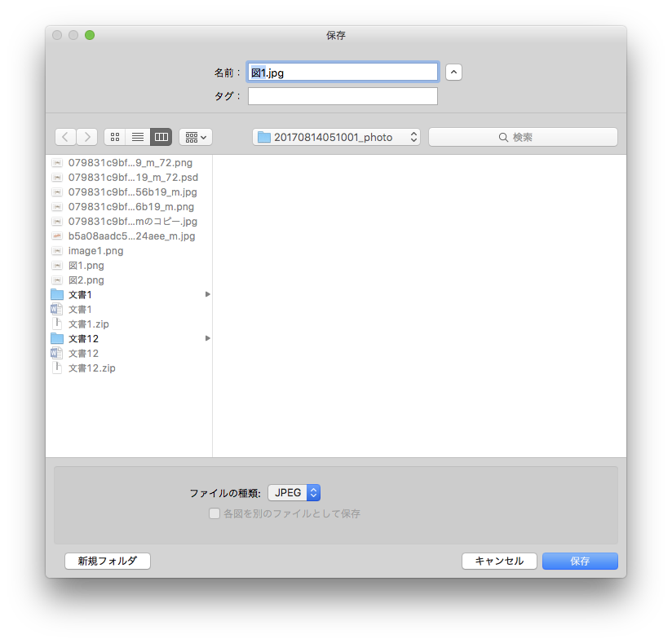Select the image1.png file name
This screenshot has height=643, width=672.
(x=95, y=251)
